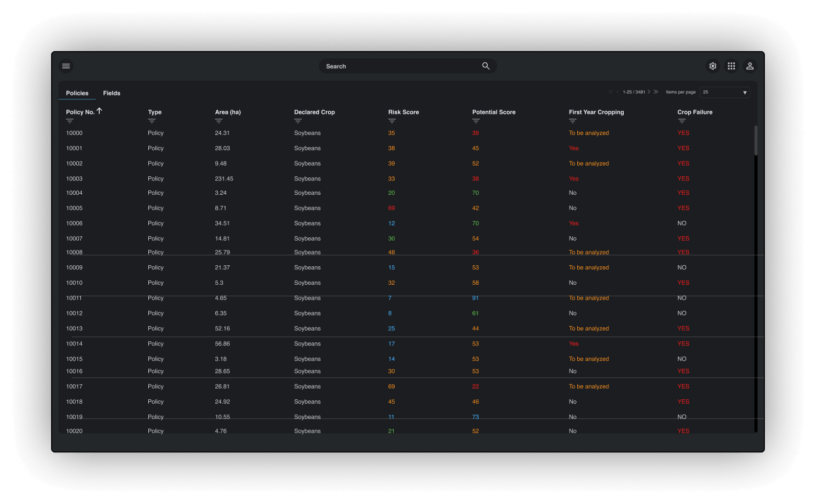The width and height of the screenshot is (816, 504).
Task: Sort by Risk Score column header
Action: [403, 112]
